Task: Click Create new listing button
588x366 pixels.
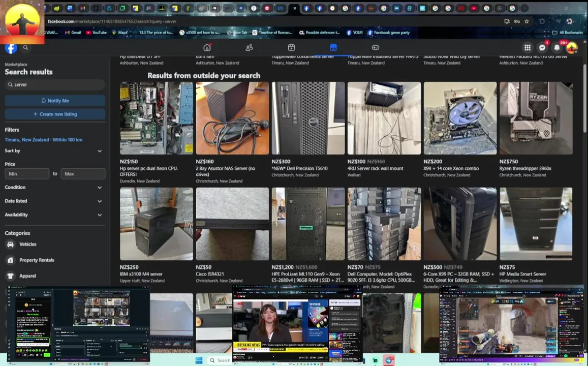Action: click(x=55, y=114)
